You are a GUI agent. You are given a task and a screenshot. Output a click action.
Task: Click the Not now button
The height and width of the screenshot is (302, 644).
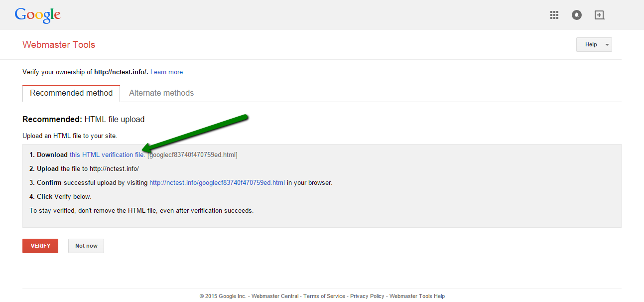click(x=86, y=246)
